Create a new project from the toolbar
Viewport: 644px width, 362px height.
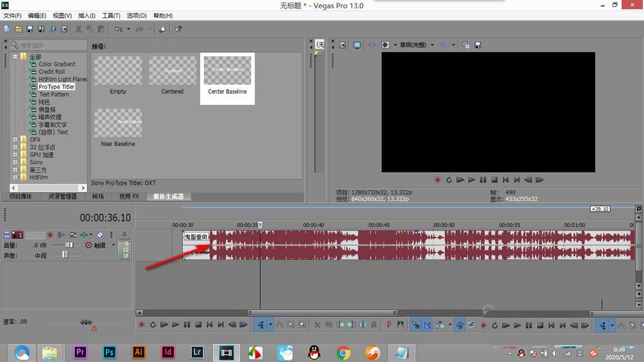click(x=7, y=29)
